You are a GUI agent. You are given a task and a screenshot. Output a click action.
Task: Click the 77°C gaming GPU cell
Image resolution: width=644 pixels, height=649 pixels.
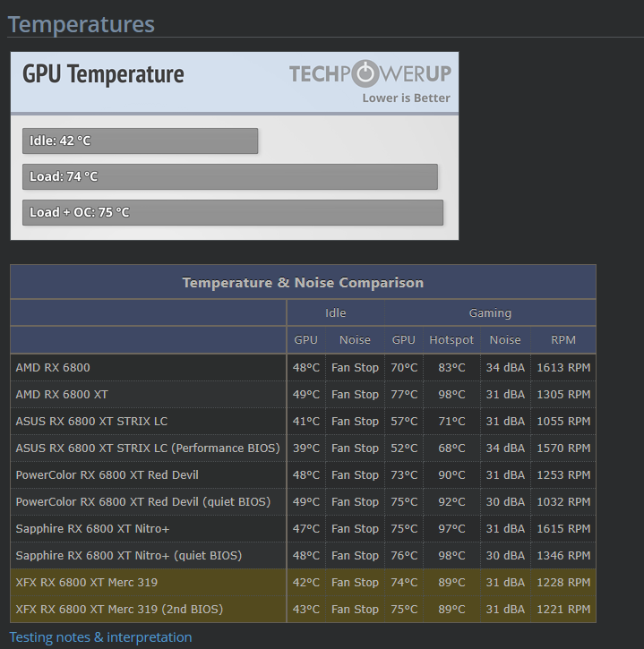click(404, 395)
